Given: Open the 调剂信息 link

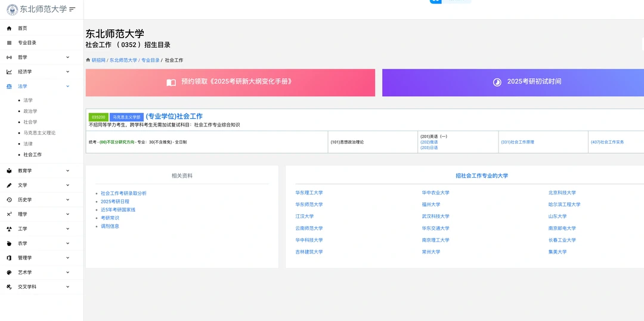Looking at the screenshot, I should [x=110, y=226].
